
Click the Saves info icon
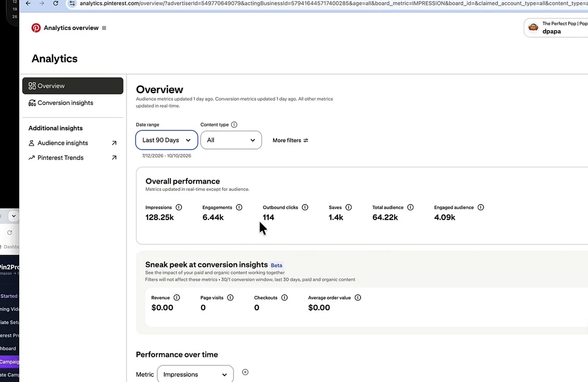point(349,207)
